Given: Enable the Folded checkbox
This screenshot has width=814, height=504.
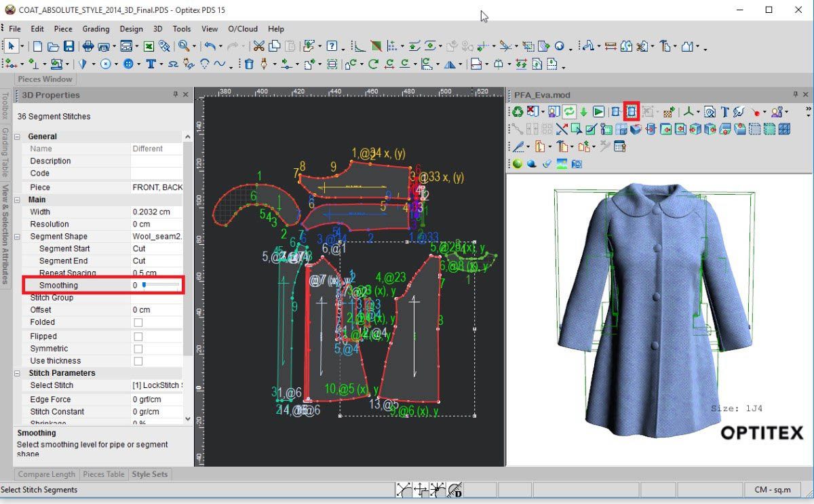Looking at the screenshot, I should tap(138, 322).
